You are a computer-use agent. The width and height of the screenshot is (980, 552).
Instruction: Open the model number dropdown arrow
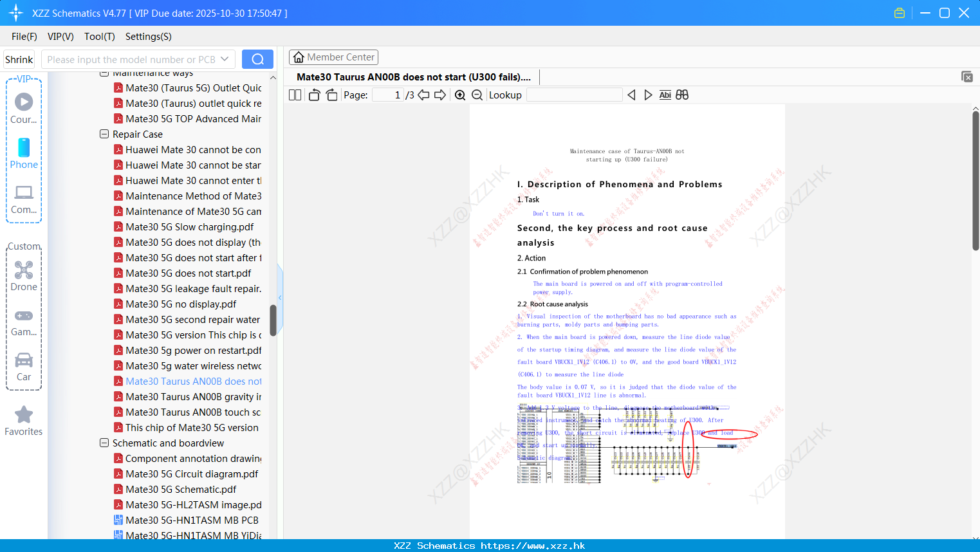point(225,59)
